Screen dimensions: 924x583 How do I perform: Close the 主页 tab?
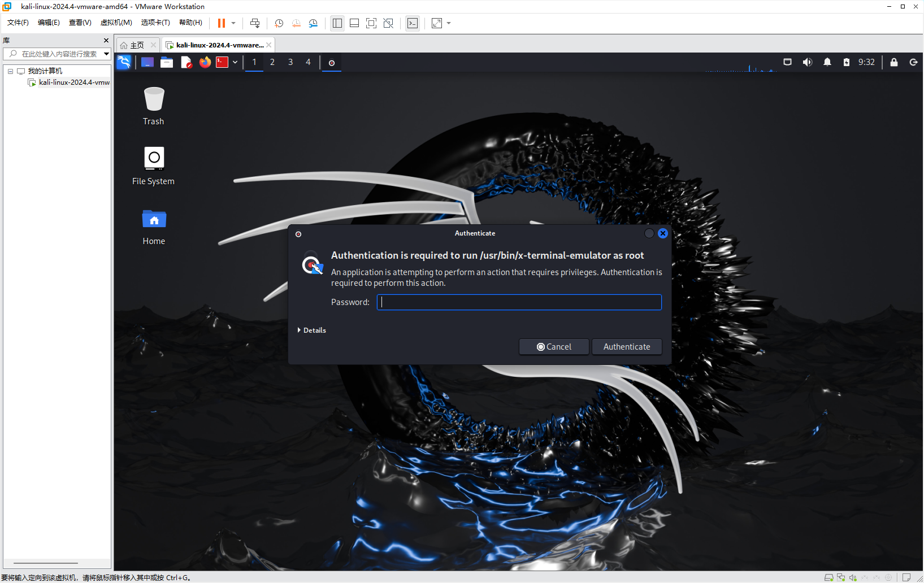pos(153,45)
